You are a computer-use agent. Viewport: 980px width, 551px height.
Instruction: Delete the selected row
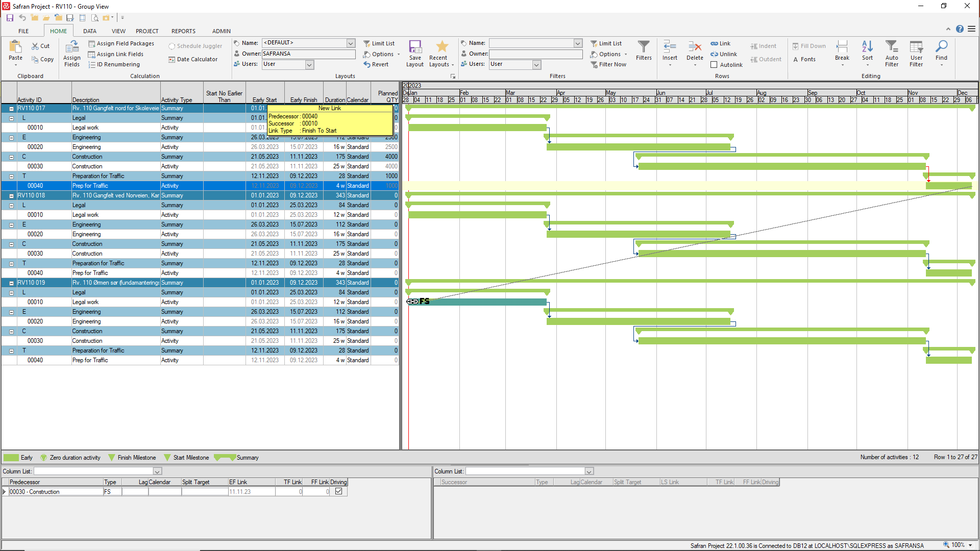pyautogui.click(x=695, y=54)
